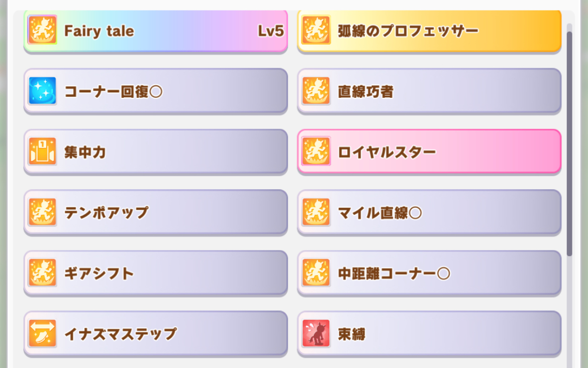Click the 弧線のプロフェッサー skill icon
Viewport: 588px width, 368px height.
316,31
